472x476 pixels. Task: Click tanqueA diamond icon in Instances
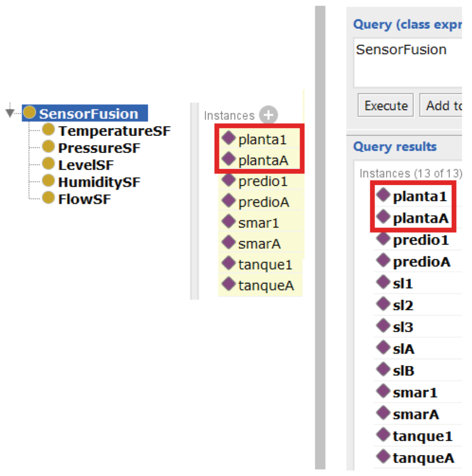point(229,284)
